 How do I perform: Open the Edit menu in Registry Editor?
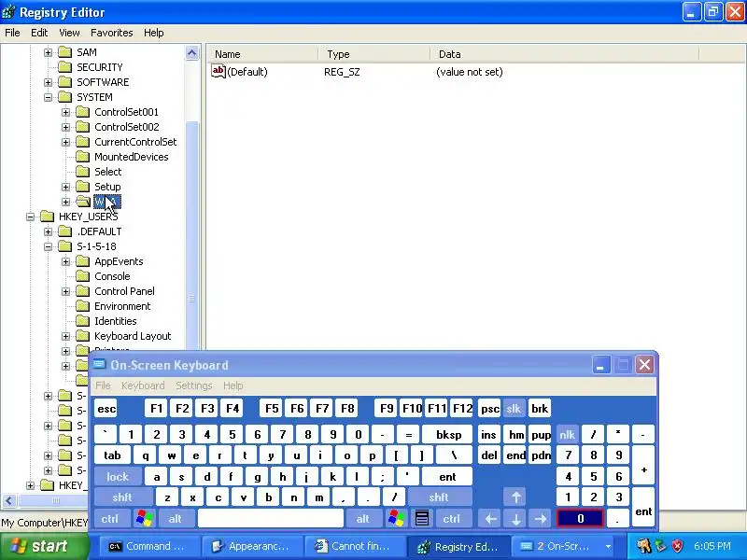(39, 33)
